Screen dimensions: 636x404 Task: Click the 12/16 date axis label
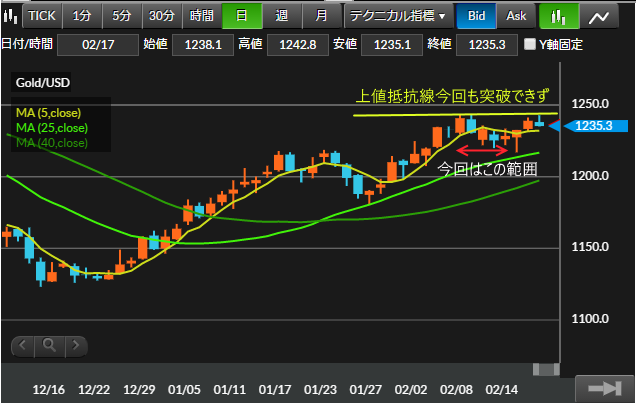click(x=48, y=390)
